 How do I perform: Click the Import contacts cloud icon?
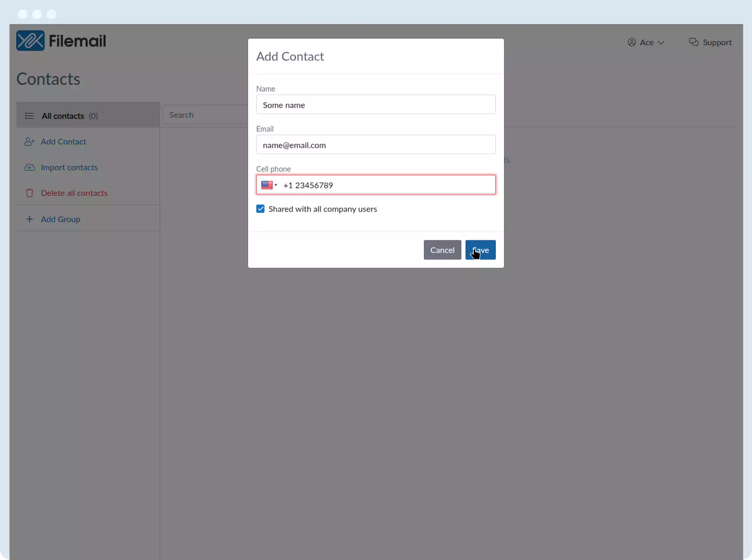click(29, 167)
